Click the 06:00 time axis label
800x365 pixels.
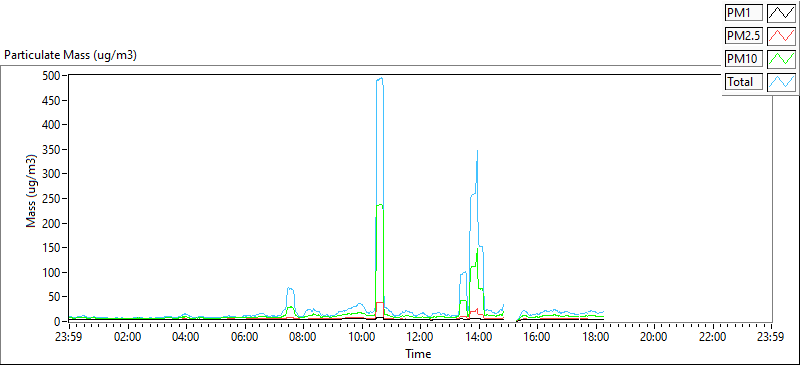click(x=245, y=336)
